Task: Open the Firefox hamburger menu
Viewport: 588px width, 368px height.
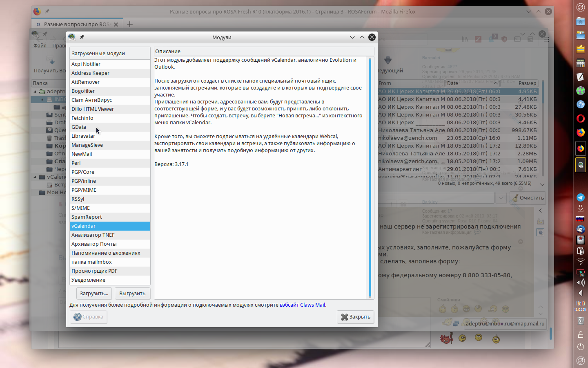Action: pos(546,40)
